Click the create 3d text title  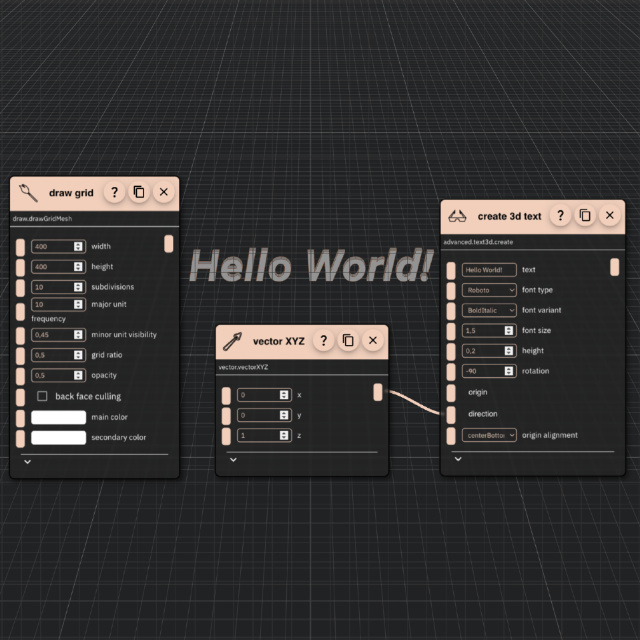click(x=509, y=216)
